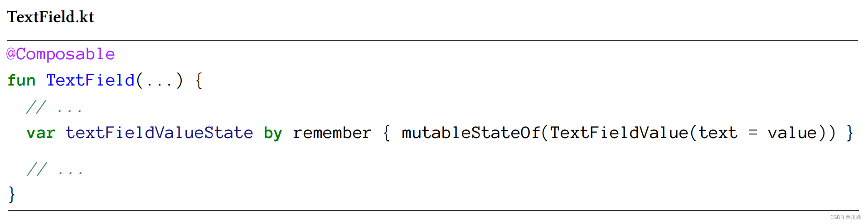Click the by keyword

tap(273, 133)
